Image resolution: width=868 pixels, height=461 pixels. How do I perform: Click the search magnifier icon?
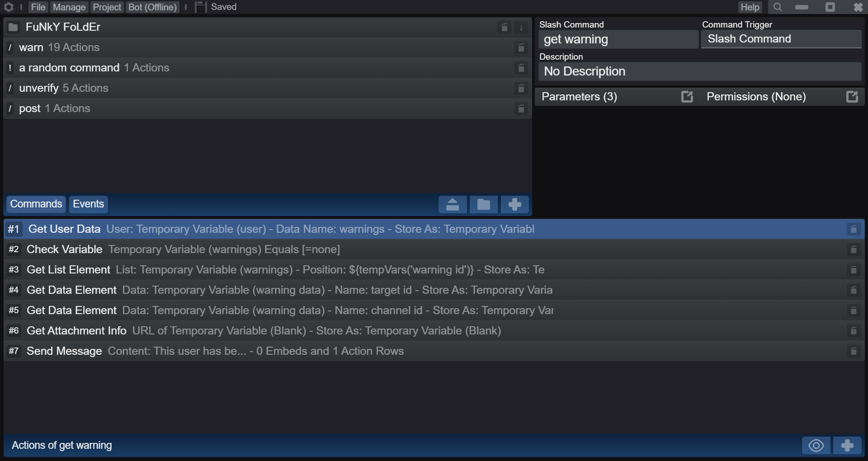(x=778, y=7)
